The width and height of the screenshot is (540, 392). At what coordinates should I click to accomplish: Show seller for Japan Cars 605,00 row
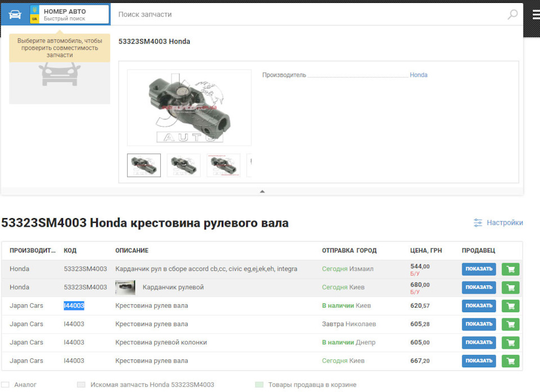pyautogui.click(x=479, y=343)
